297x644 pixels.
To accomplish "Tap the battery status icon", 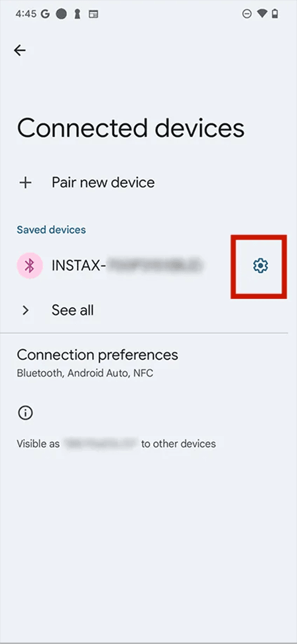I will click(x=275, y=14).
